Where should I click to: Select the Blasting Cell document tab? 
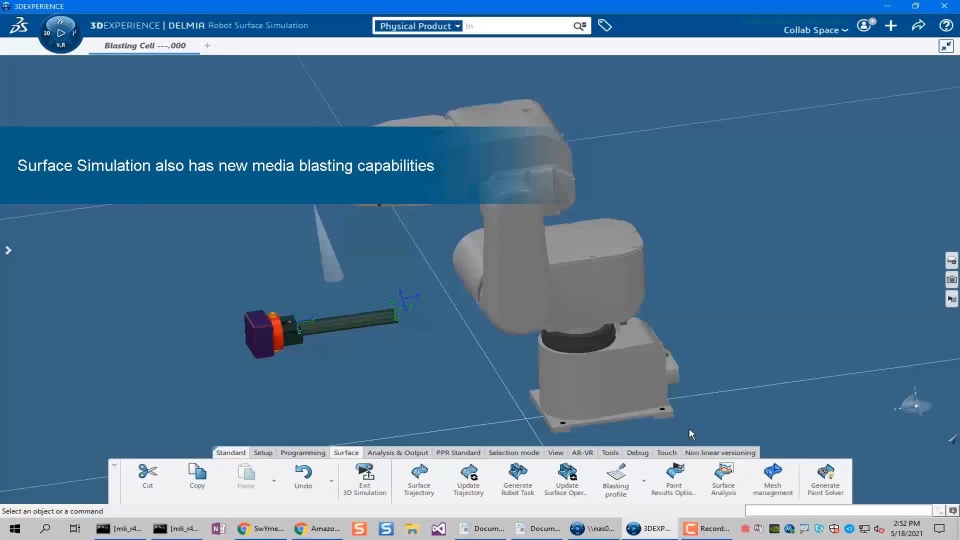(144, 46)
